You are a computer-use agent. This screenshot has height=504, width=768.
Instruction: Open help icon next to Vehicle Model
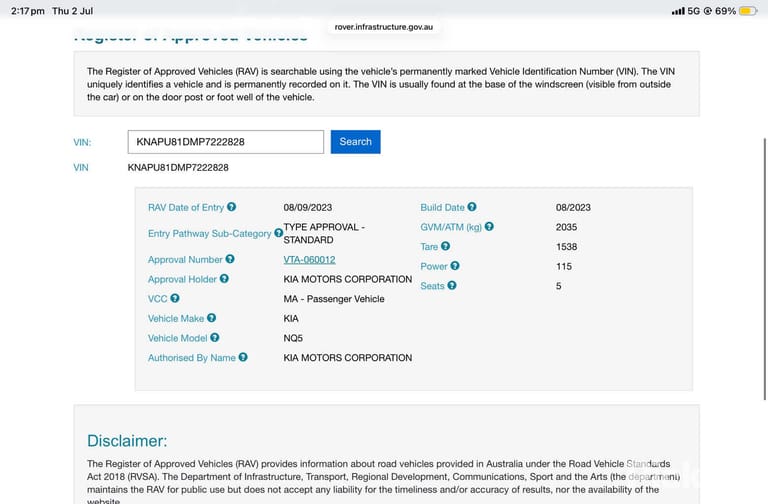(x=215, y=337)
